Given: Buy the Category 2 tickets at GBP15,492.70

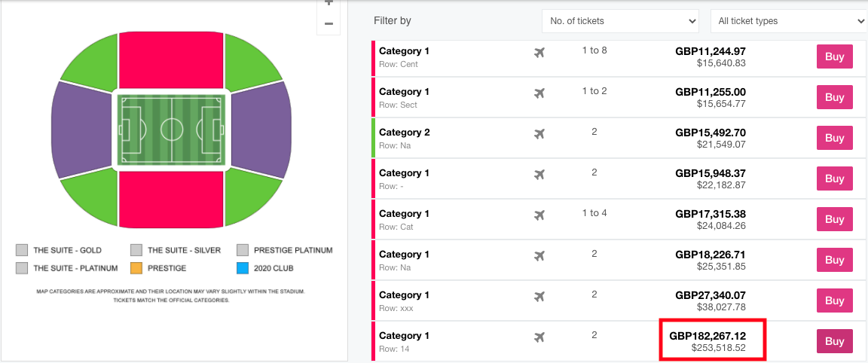Looking at the screenshot, I should pyautogui.click(x=834, y=138).
